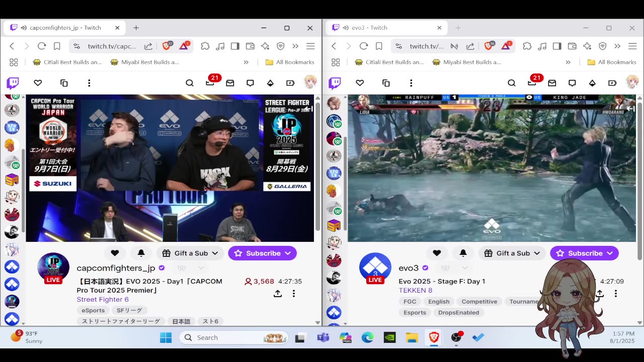The width and height of the screenshot is (644, 362).
Task: Toggle Brave sidebar in evo3 window
Action: pos(557,46)
